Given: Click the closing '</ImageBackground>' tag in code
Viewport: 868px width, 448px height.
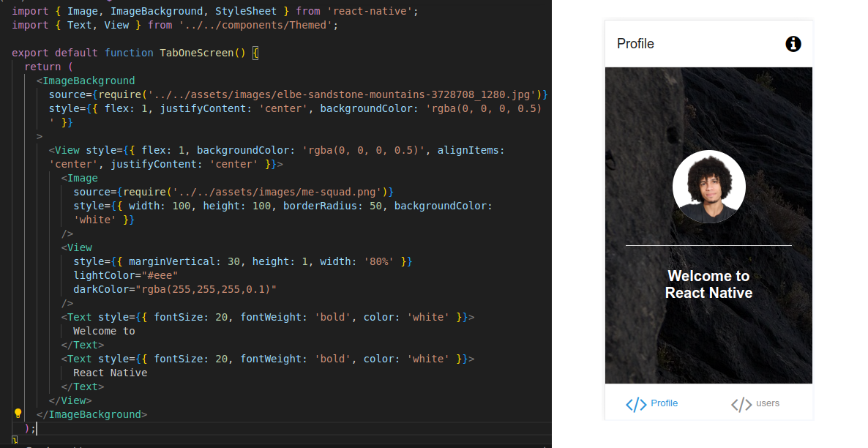Looking at the screenshot, I should (92, 414).
